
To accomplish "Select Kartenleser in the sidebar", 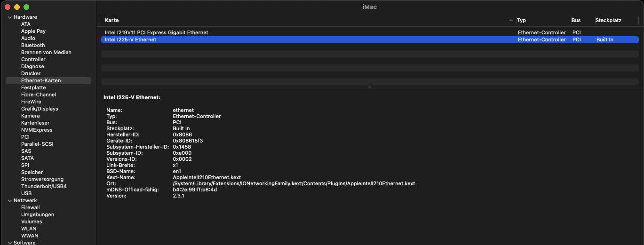I will click(x=35, y=123).
